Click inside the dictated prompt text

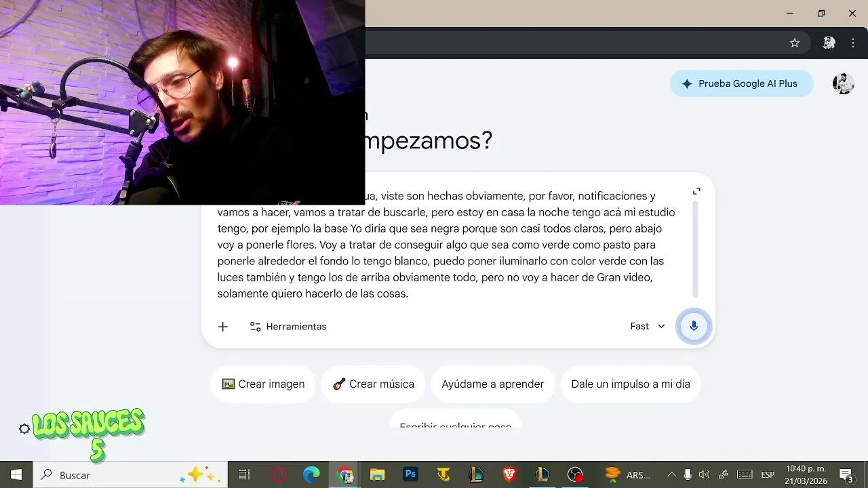[x=446, y=245]
